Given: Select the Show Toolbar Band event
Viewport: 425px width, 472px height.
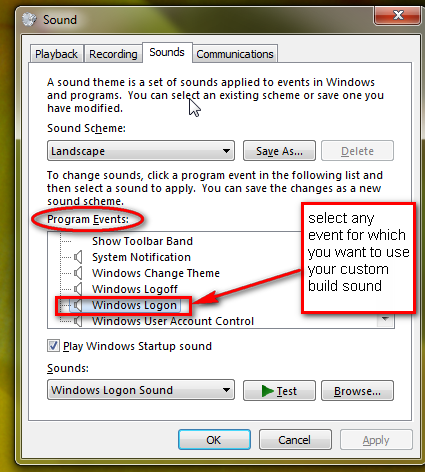Looking at the screenshot, I should coord(142,241).
